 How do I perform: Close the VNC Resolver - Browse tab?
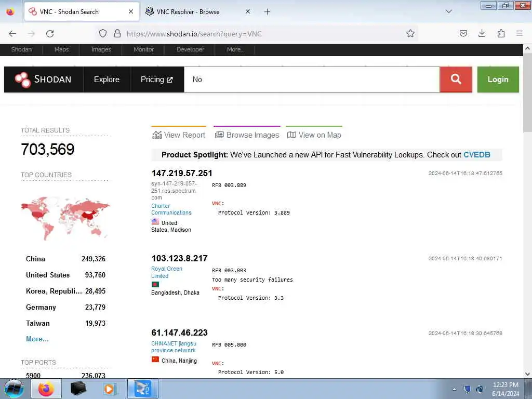[x=248, y=11]
